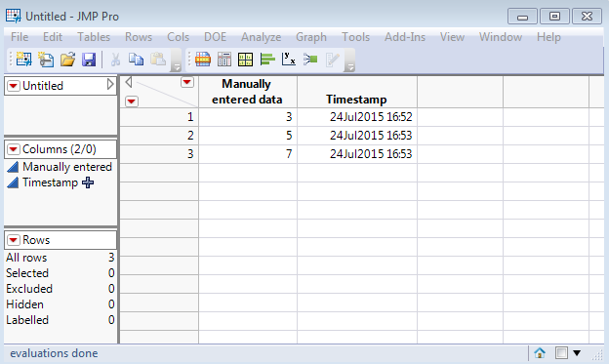
Task: Open the Cols menu
Action: click(178, 37)
